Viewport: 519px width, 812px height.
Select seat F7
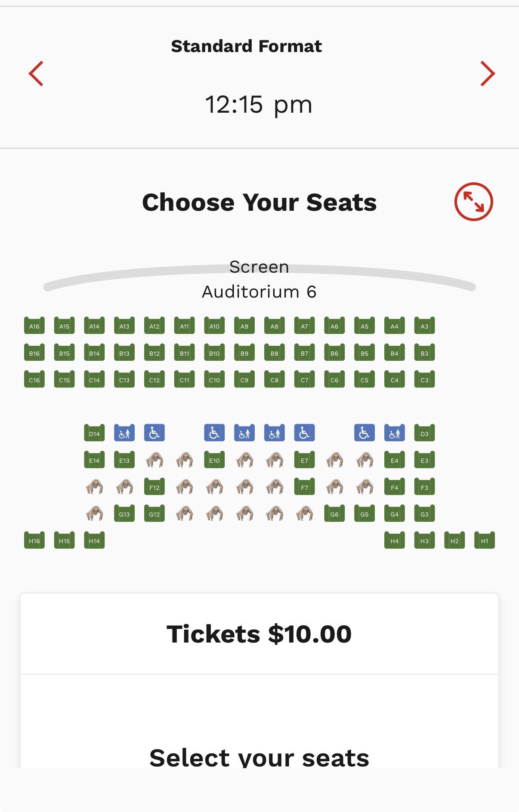[304, 487]
